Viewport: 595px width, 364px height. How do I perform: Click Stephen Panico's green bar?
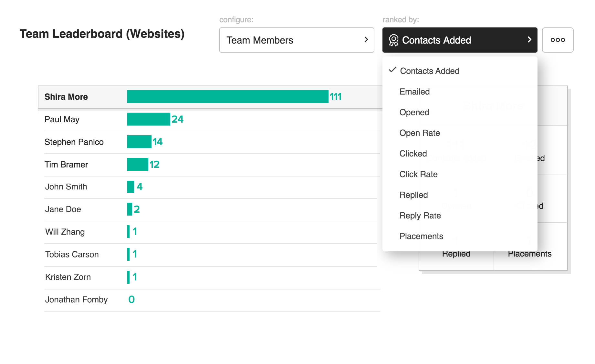point(139,142)
